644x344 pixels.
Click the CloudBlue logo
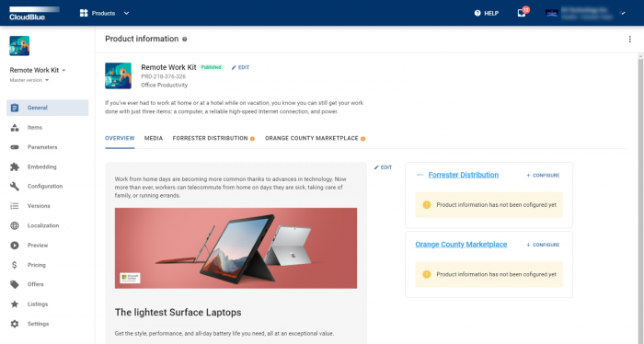(35, 13)
